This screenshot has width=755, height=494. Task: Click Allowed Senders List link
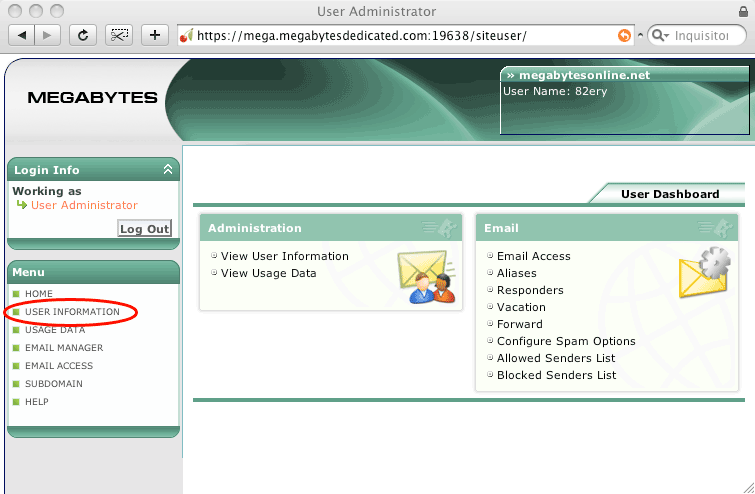(556, 358)
